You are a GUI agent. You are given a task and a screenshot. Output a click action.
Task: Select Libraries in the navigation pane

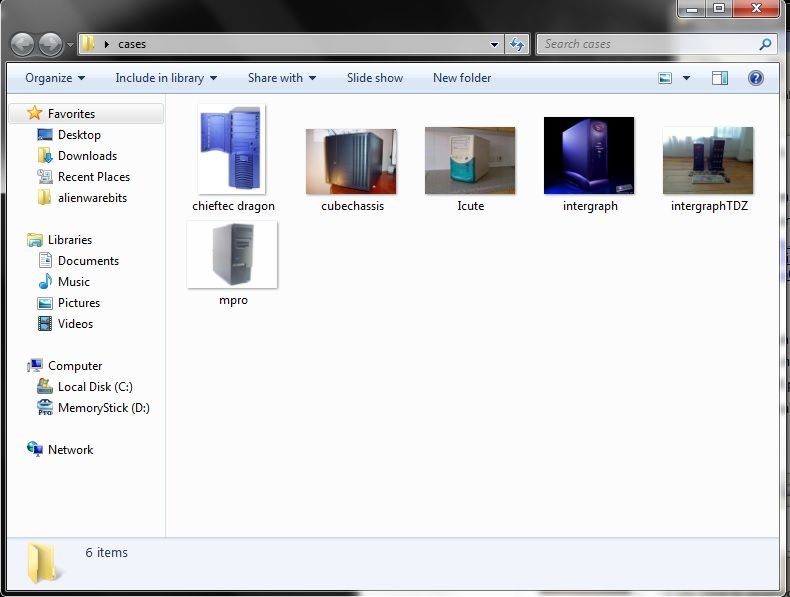(70, 240)
